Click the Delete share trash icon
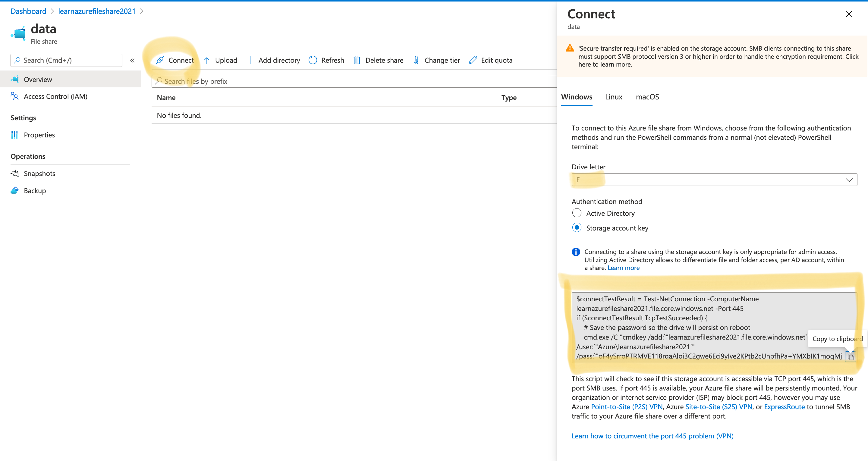 tap(357, 60)
